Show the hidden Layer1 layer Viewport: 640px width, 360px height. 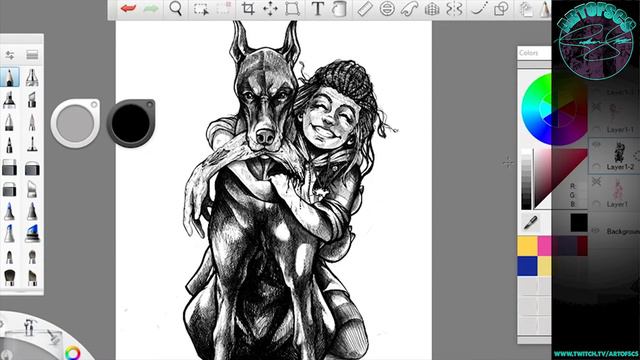tap(596, 181)
